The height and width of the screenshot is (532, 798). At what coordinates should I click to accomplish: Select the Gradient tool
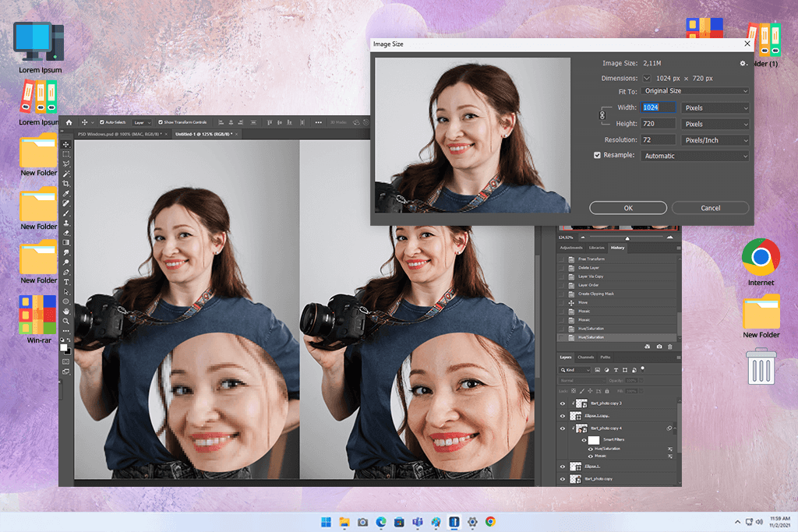[65, 242]
